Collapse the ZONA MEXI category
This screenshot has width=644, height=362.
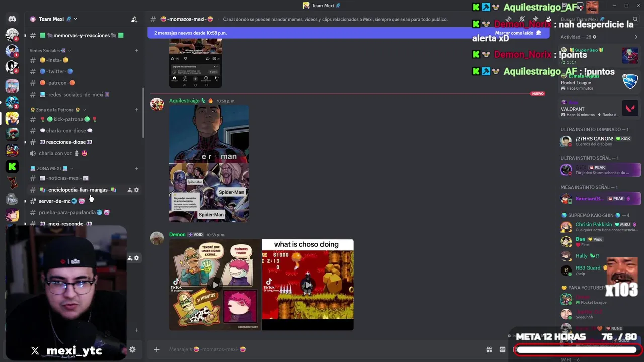tap(52, 168)
